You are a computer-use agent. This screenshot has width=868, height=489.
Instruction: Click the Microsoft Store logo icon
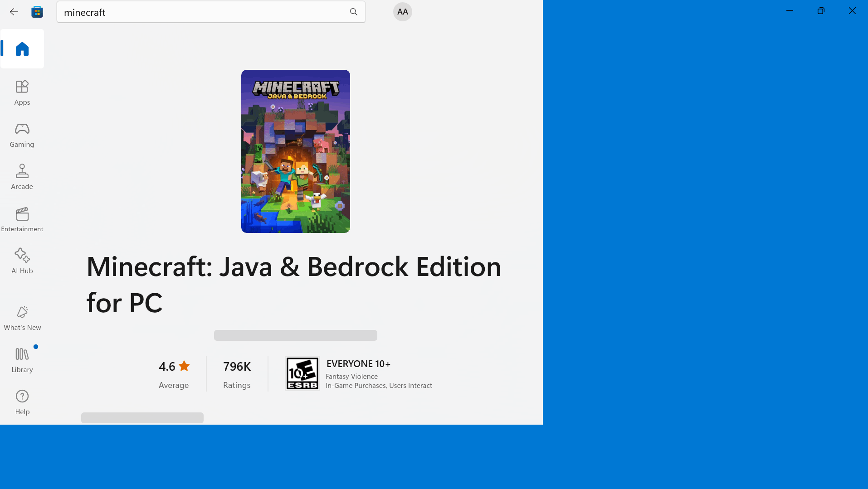(x=37, y=12)
